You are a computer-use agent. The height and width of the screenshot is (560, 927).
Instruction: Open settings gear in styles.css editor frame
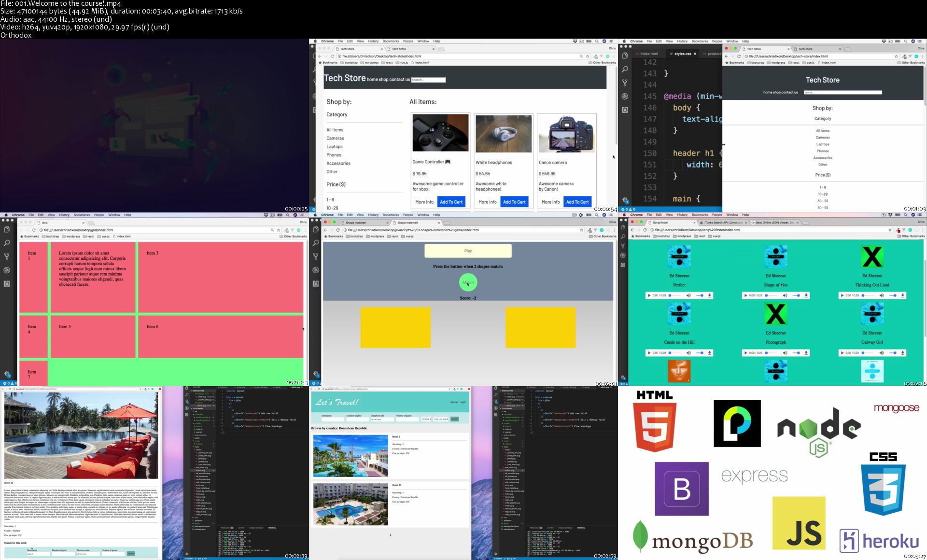pos(625,200)
